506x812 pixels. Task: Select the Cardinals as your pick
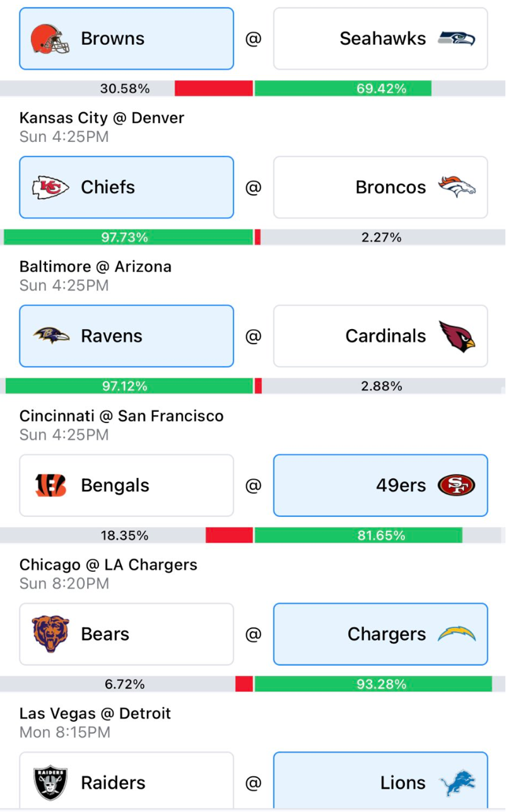point(380,336)
